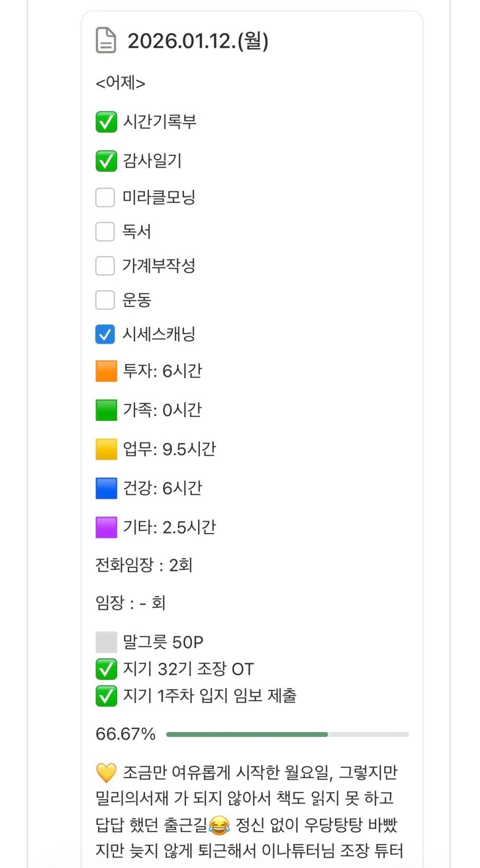This screenshot has width=480, height=868.
Task: Click the purple square next to 기타
Action: point(106,527)
